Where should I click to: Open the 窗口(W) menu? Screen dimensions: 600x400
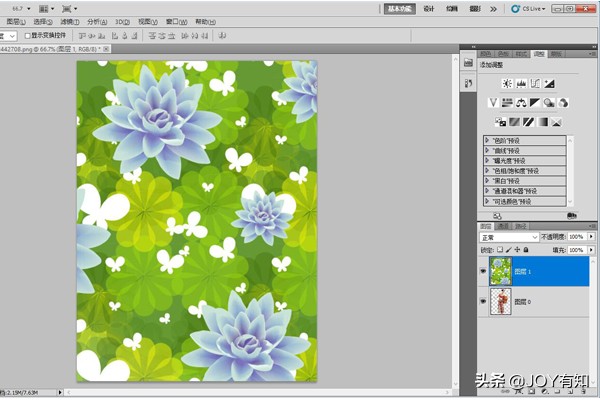[177, 22]
